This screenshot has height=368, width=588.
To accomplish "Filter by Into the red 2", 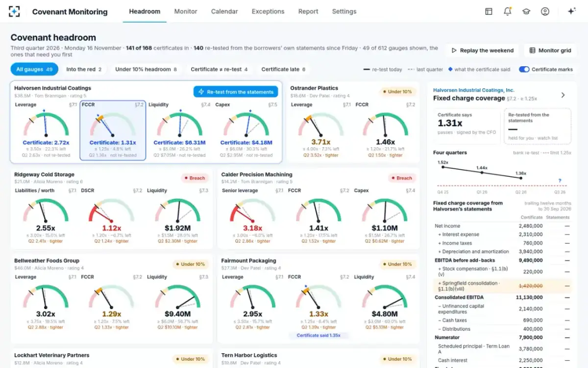I will pyautogui.click(x=84, y=70).
